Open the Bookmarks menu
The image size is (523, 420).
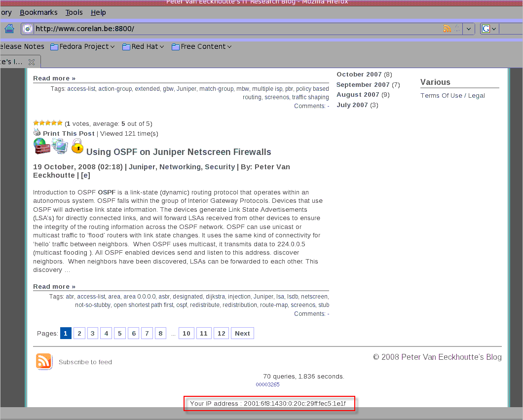tap(38, 12)
